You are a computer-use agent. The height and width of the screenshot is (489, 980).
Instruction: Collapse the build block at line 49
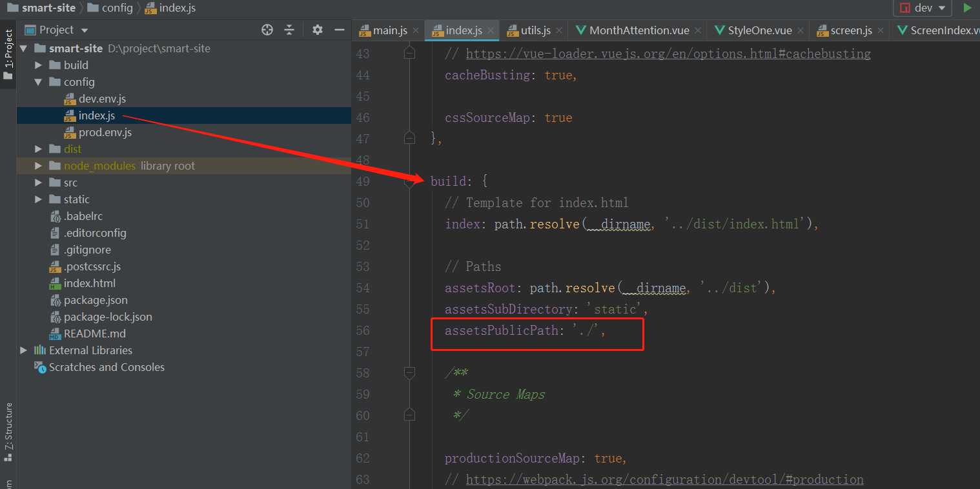(x=409, y=183)
